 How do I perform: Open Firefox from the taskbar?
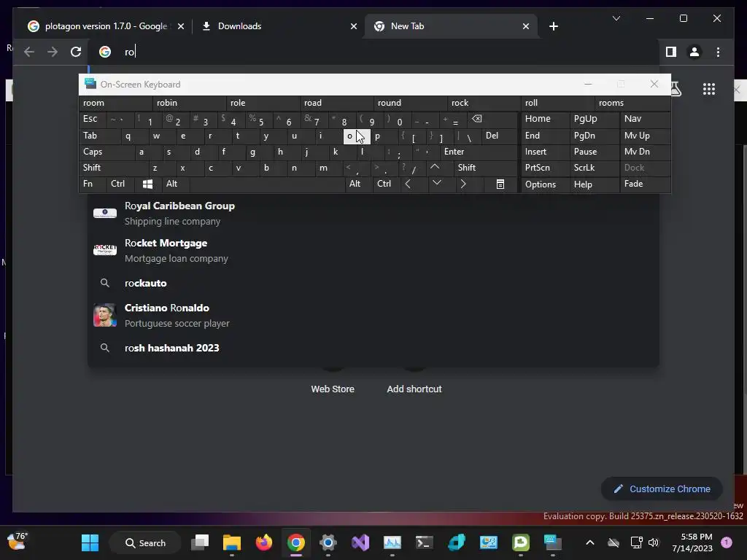(264, 542)
